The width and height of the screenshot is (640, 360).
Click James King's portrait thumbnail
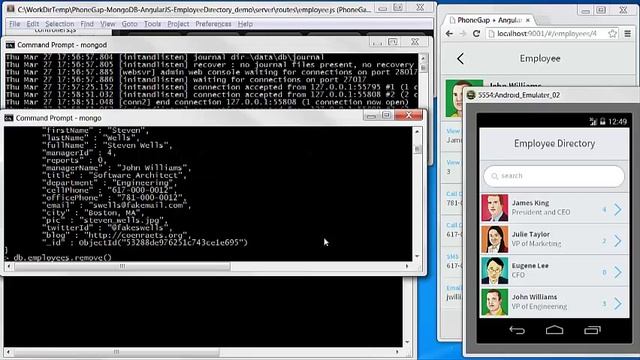494,208
